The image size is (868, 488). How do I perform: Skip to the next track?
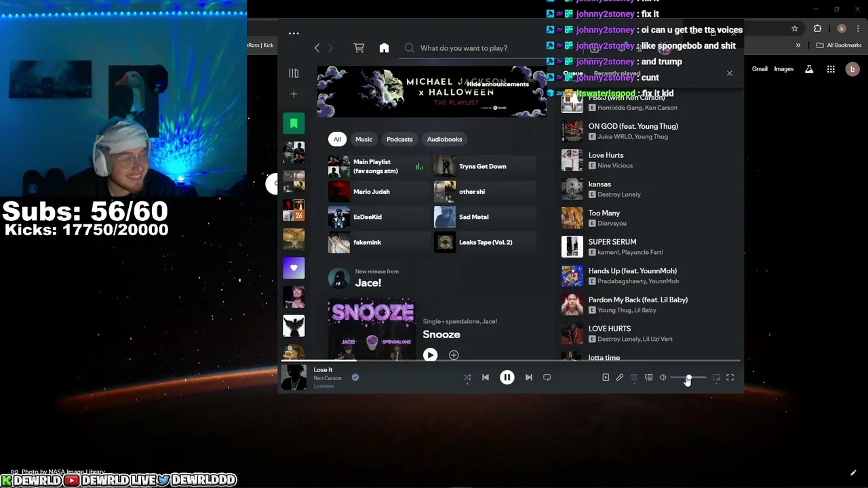[529, 378]
